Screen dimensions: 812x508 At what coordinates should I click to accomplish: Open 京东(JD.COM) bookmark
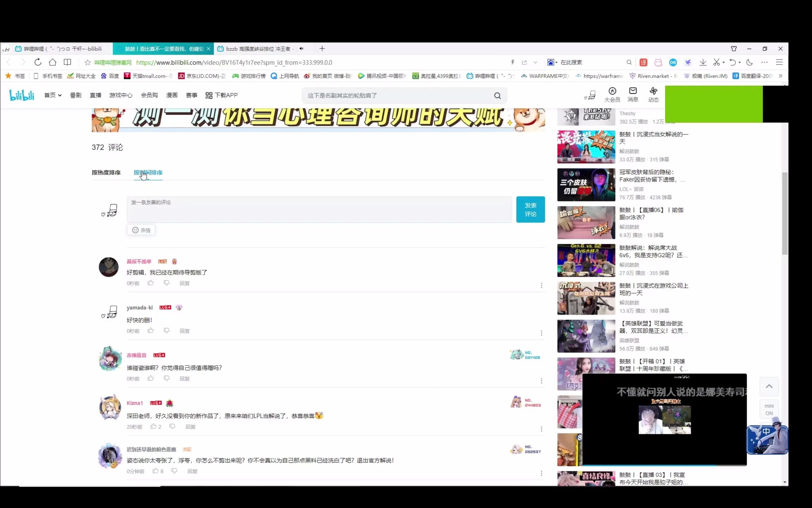coord(202,76)
